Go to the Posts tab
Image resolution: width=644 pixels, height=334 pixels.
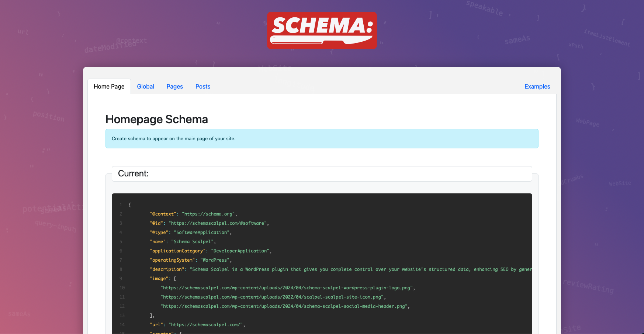(203, 86)
